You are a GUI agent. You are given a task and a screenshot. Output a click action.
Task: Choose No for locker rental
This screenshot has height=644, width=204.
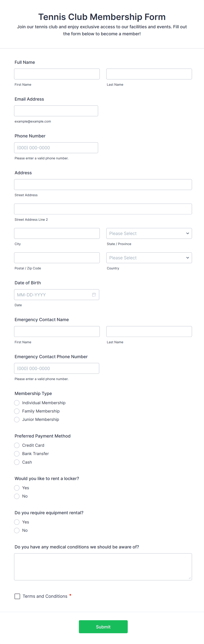16,496
